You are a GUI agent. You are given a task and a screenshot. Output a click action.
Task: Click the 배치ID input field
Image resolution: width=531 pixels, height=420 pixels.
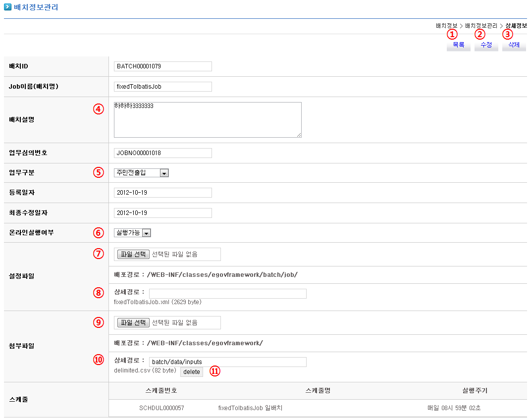point(162,66)
